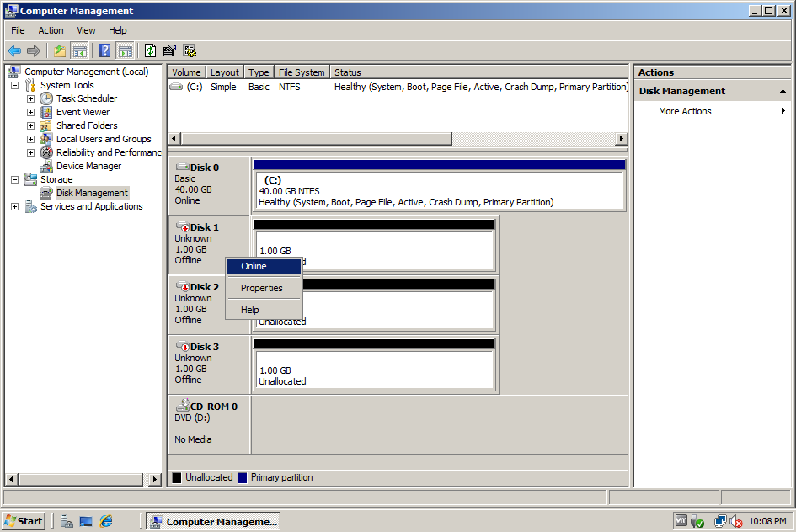Click the Task Scheduler clock icon
Screen dimensions: 796x532
click(x=46, y=98)
